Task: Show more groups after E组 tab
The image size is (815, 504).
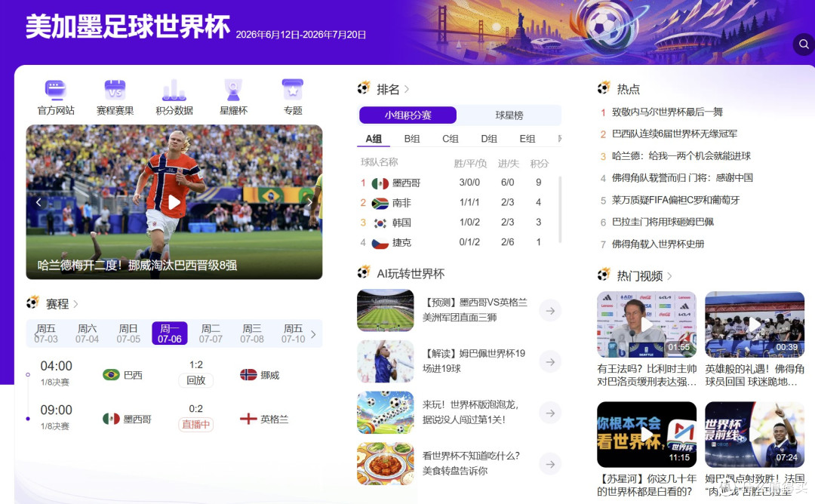Action: 559,139
